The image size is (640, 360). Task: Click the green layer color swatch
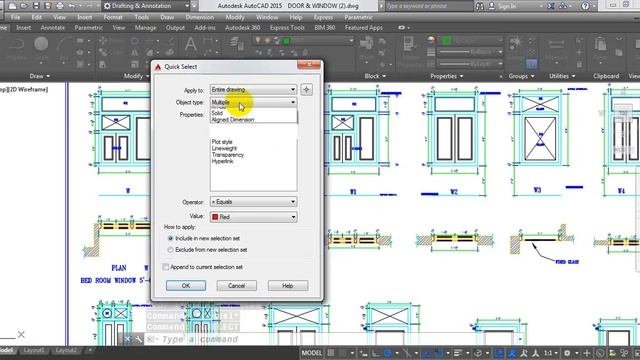click(x=287, y=40)
